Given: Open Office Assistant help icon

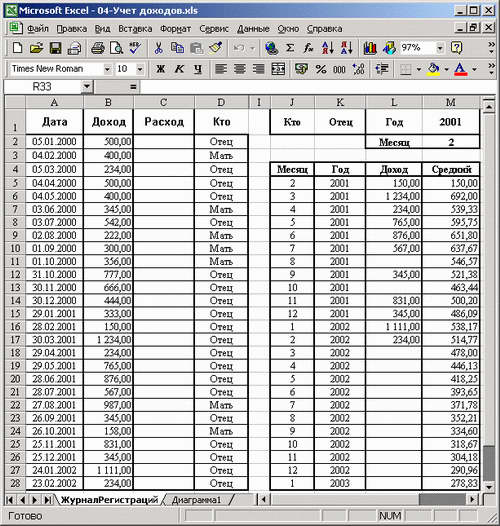Looking at the screenshot, I should [456, 49].
